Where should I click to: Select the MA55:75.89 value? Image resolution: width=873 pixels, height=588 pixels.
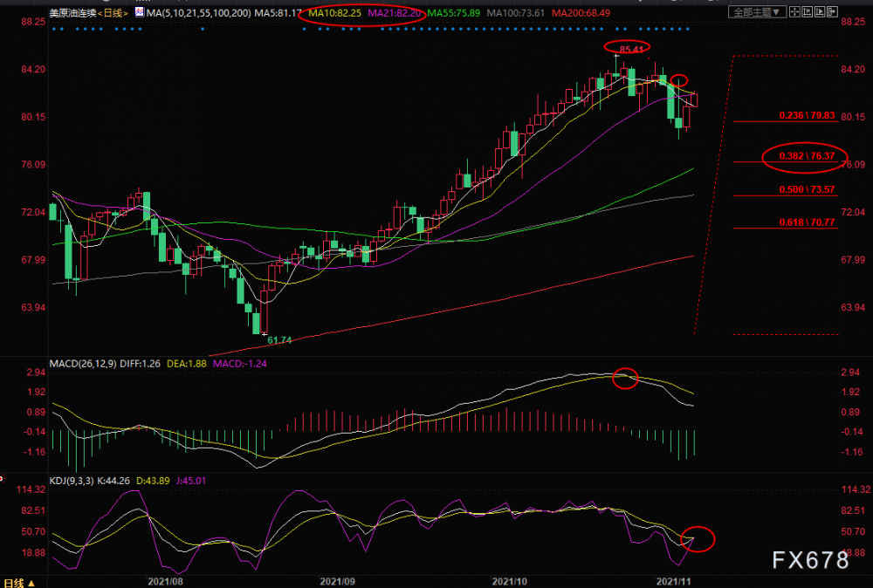[x=453, y=13]
